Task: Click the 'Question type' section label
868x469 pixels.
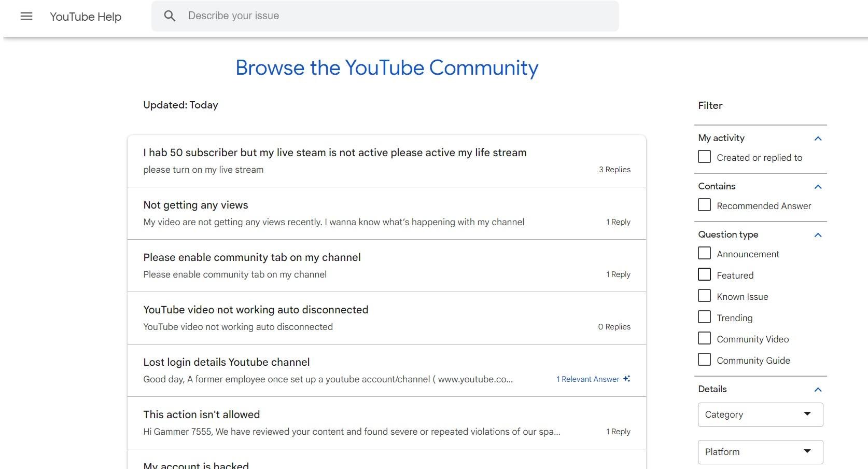Action: pos(728,234)
